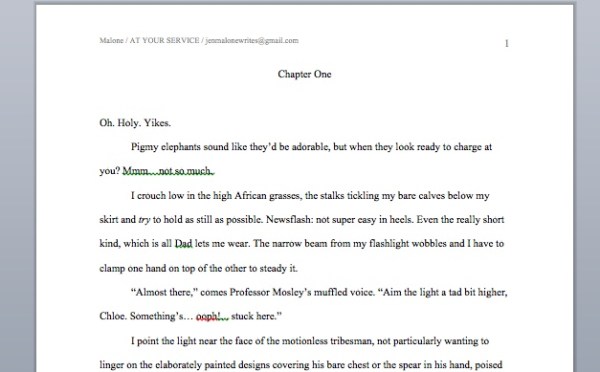Click the word 'Newsflash:' in the paragraph
The image size is (600, 372).
pos(289,220)
